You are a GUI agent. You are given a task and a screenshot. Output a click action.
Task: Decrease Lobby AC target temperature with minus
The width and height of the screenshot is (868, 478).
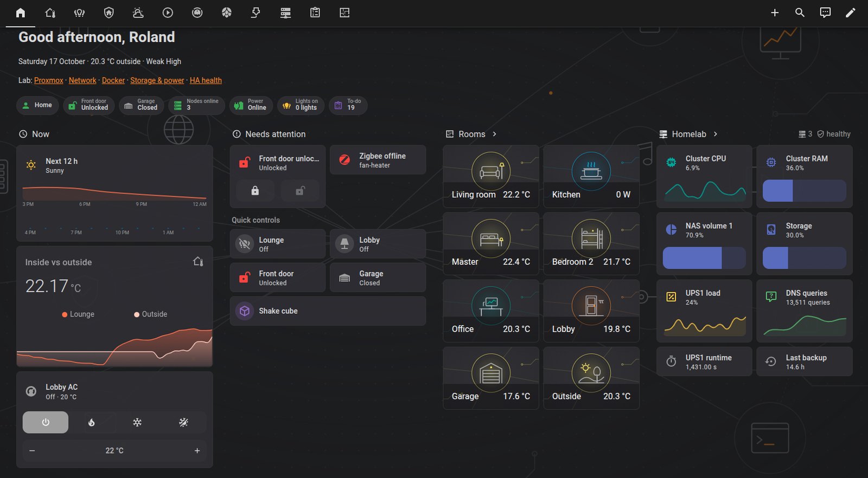click(32, 450)
